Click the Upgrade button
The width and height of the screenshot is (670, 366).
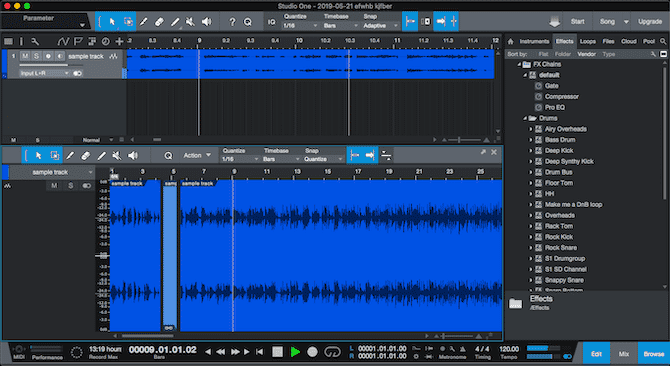point(650,21)
